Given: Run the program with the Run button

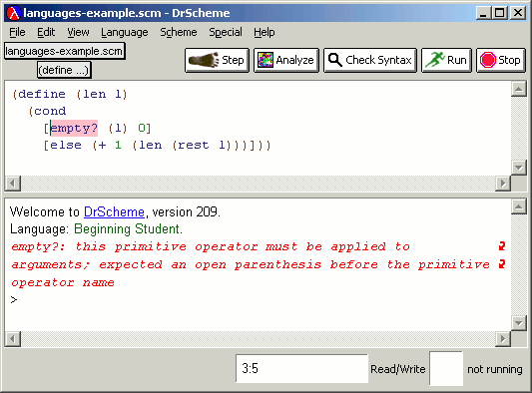Looking at the screenshot, I should coord(446,60).
